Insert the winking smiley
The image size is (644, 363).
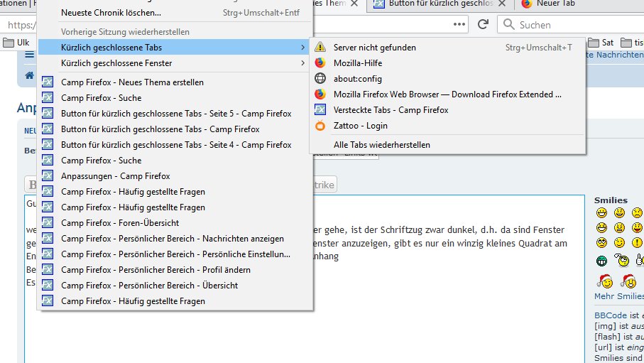pyautogui.click(x=619, y=242)
